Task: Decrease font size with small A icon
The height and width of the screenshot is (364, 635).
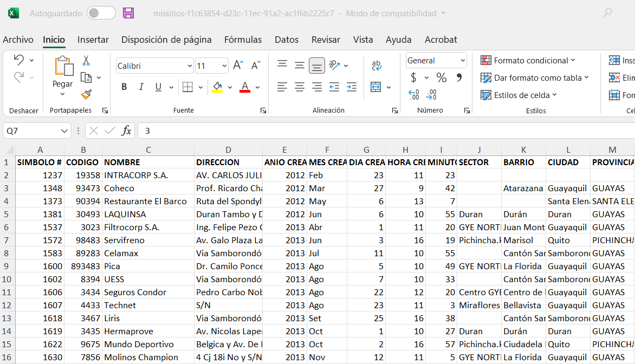Action: [256, 65]
